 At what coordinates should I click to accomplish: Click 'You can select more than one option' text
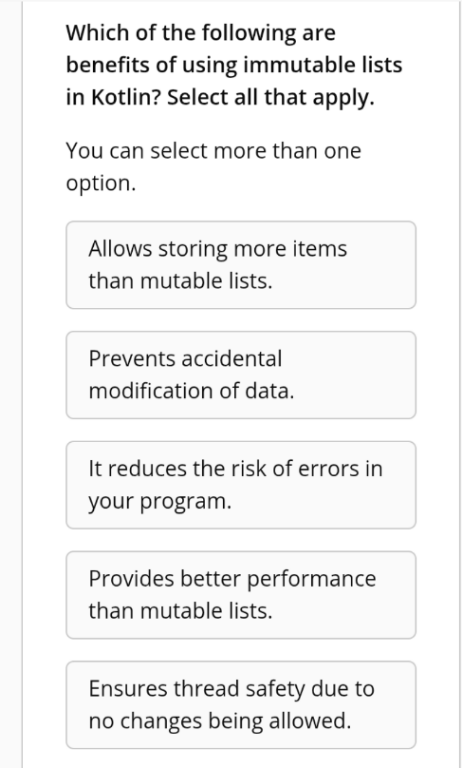(214, 167)
